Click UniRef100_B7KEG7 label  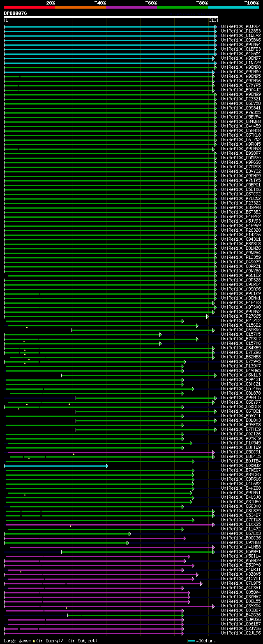click(x=241, y=470)
